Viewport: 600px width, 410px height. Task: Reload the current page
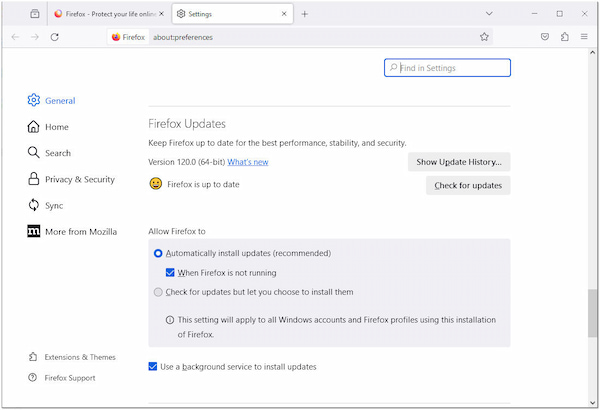[x=55, y=37]
